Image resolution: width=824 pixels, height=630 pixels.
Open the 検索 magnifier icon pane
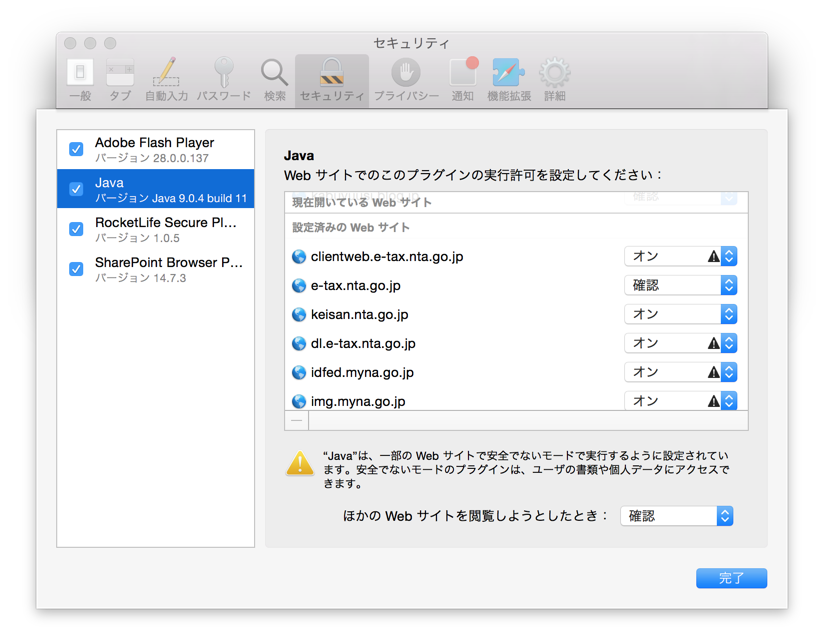point(274,80)
